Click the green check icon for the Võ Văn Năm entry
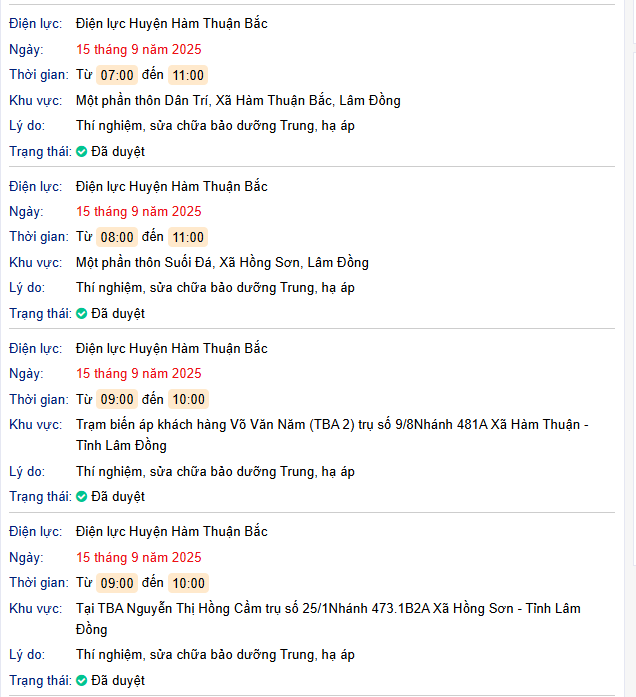Screen dimensions: 636x697 pyautogui.click(x=82, y=497)
